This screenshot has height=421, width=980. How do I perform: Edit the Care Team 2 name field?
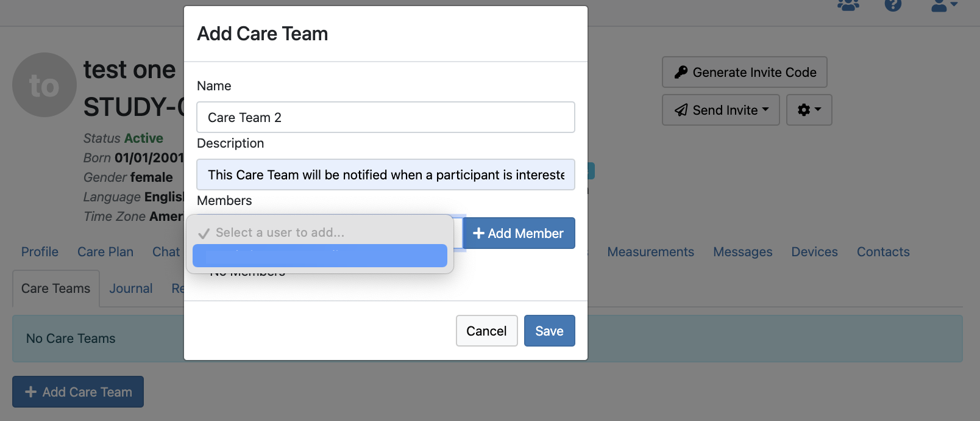coord(386,117)
